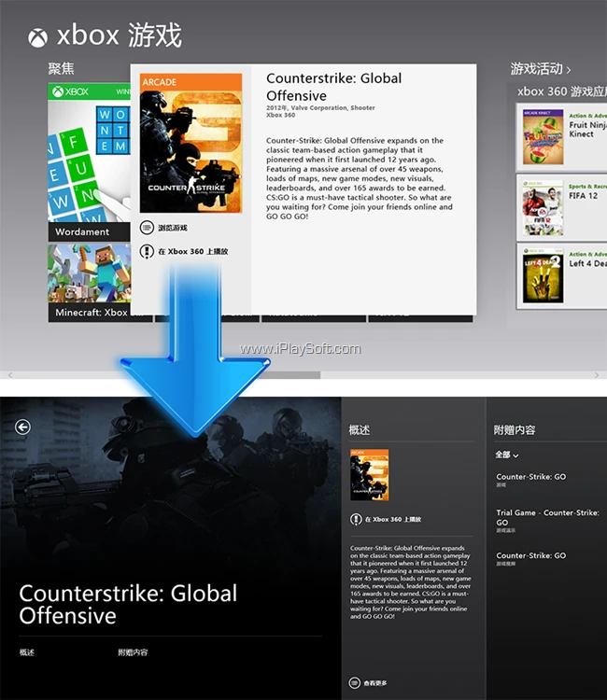Viewport: 607px width, 700px height.
Task: Click the Left 4 Dead title text
Action: 587,263
